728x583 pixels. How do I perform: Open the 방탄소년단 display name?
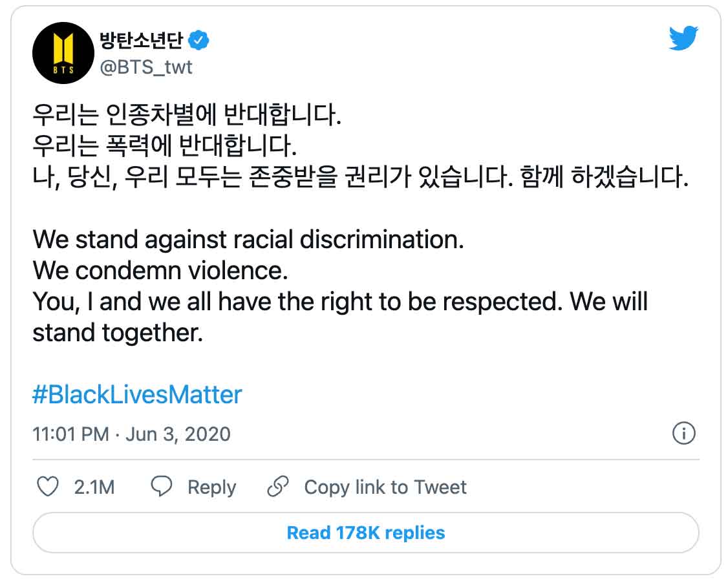tap(142, 41)
